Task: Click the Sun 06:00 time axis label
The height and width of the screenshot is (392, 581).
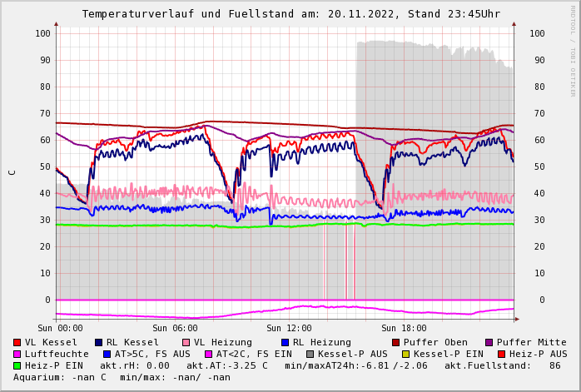Action: pyautogui.click(x=175, y=328)
